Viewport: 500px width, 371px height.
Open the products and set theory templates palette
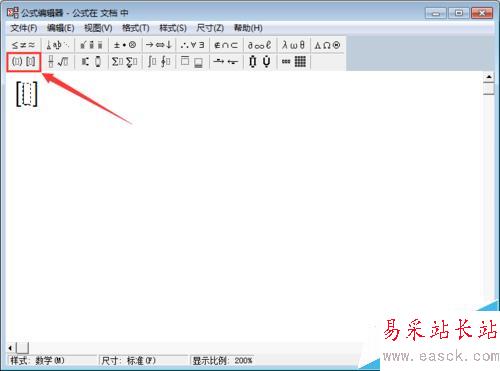260,62
